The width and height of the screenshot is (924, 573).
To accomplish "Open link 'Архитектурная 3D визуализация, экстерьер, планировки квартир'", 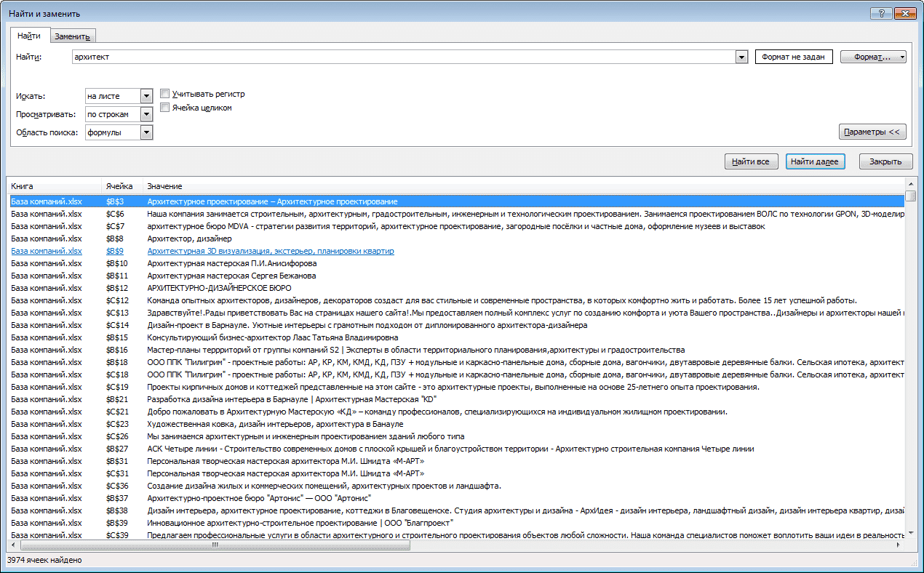I will 271,251.
